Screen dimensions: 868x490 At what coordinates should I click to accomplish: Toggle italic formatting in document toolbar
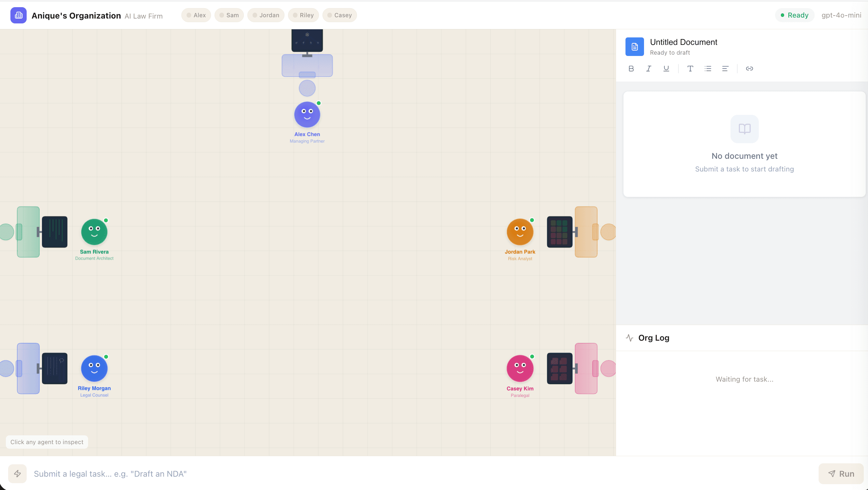click(x=649, y=69)
